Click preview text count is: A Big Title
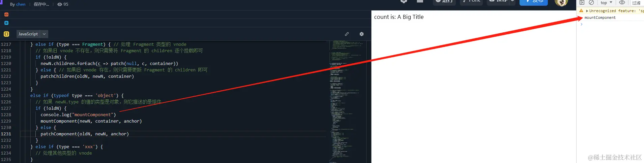 [x=399, y=17]
